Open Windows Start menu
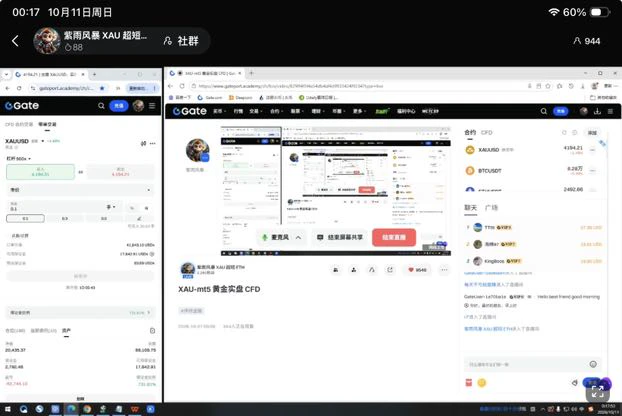Viewport: 622px width, 416px height. point(8,409)
